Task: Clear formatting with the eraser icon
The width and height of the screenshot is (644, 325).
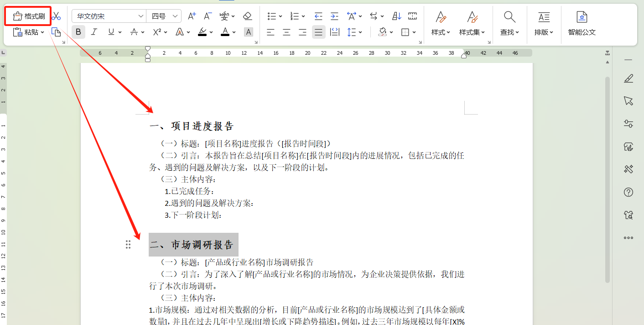Action: click(248, 16)
